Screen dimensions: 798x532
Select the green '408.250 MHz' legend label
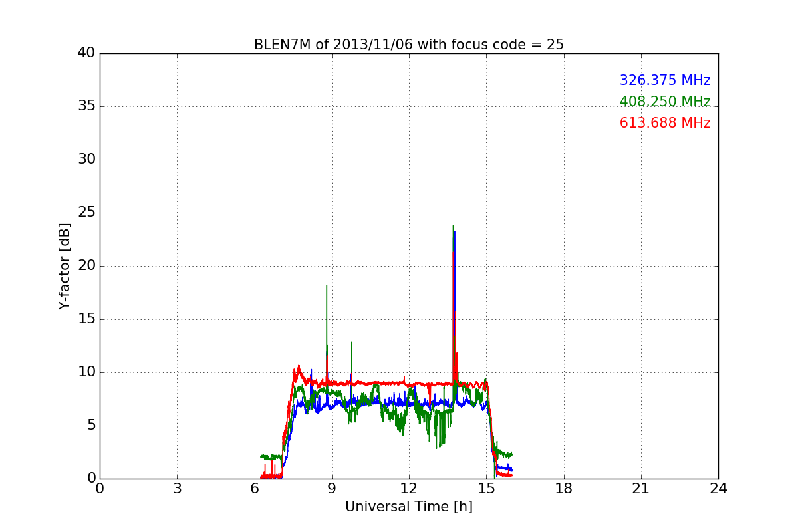665,102
